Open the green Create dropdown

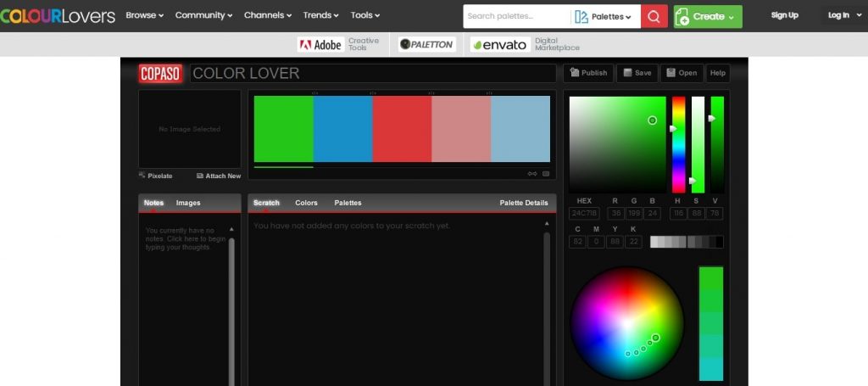pos(708,17)
